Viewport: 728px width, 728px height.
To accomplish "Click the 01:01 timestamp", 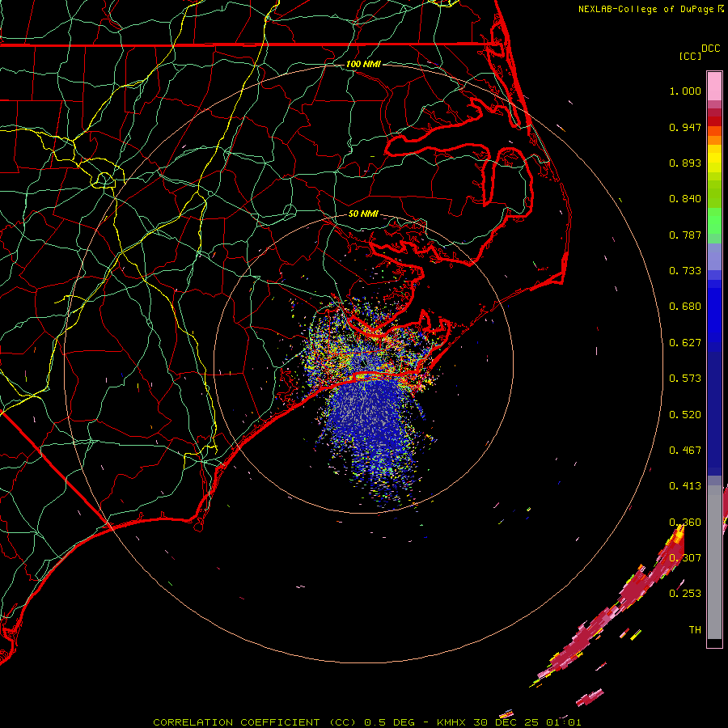I will pyautogui.click(x=563, y=722).
